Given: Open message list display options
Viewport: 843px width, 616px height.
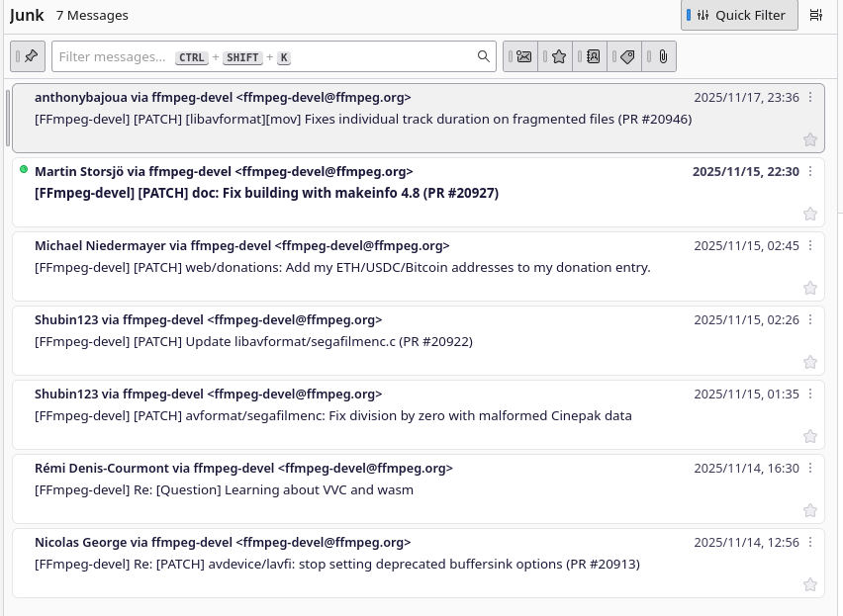Looking at the screenshot, I should pyautogui.click(x=816, y=16).
